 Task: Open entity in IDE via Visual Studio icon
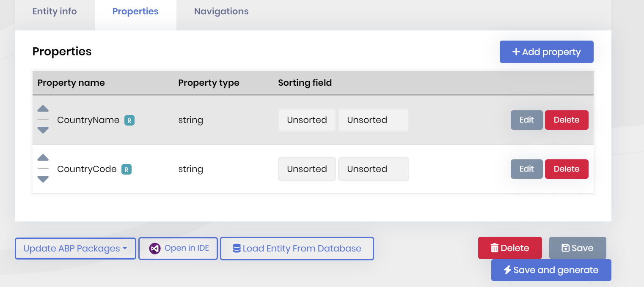[x=155, y=249]
